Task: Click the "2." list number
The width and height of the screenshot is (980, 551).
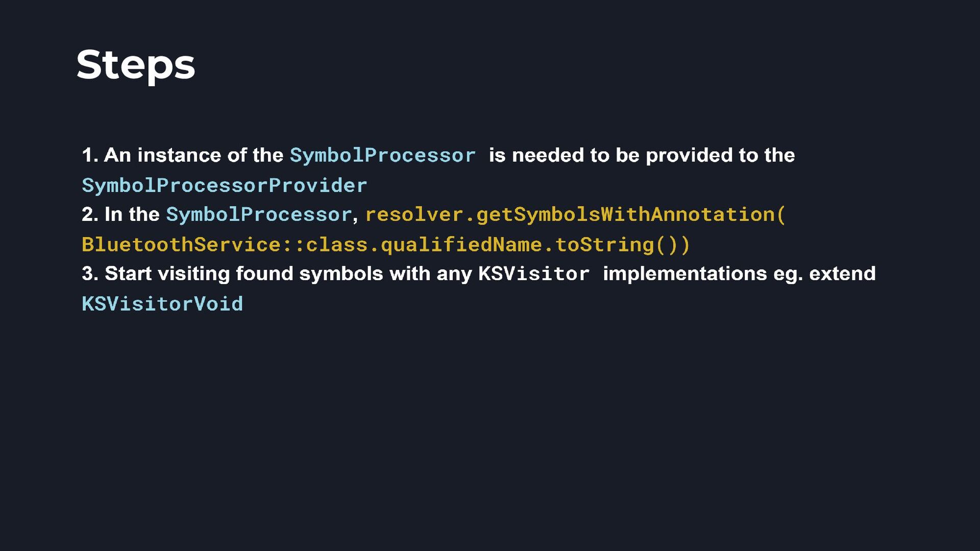Action: click(90, 214)
